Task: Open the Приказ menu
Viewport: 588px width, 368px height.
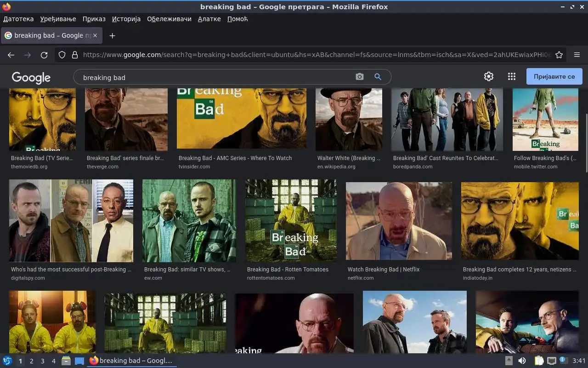Action: coord(94,19)
